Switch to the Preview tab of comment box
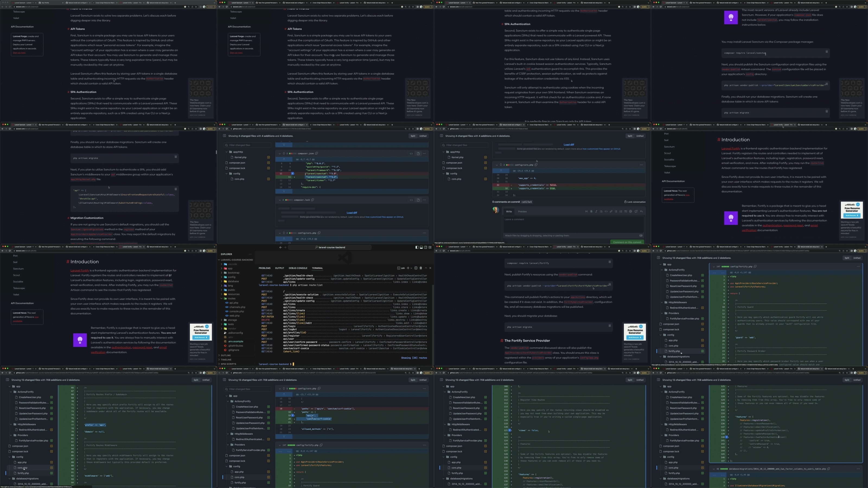 click(522, 211)
